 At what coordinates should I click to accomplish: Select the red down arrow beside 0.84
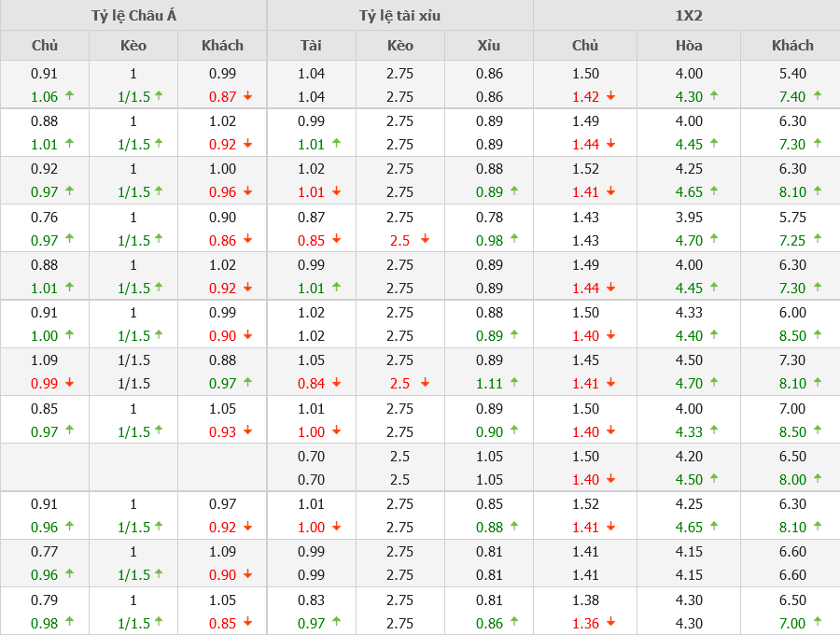pyautogui.click(x=336, y=383)
